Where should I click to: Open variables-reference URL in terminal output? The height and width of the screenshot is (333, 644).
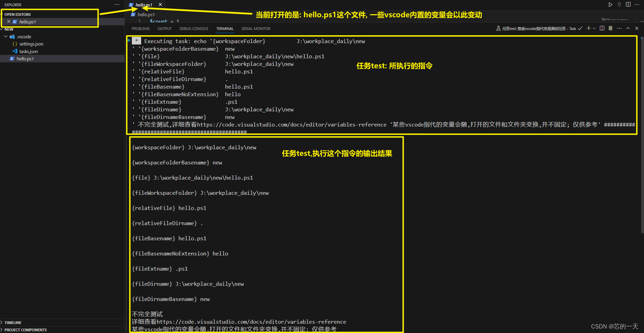251,322
